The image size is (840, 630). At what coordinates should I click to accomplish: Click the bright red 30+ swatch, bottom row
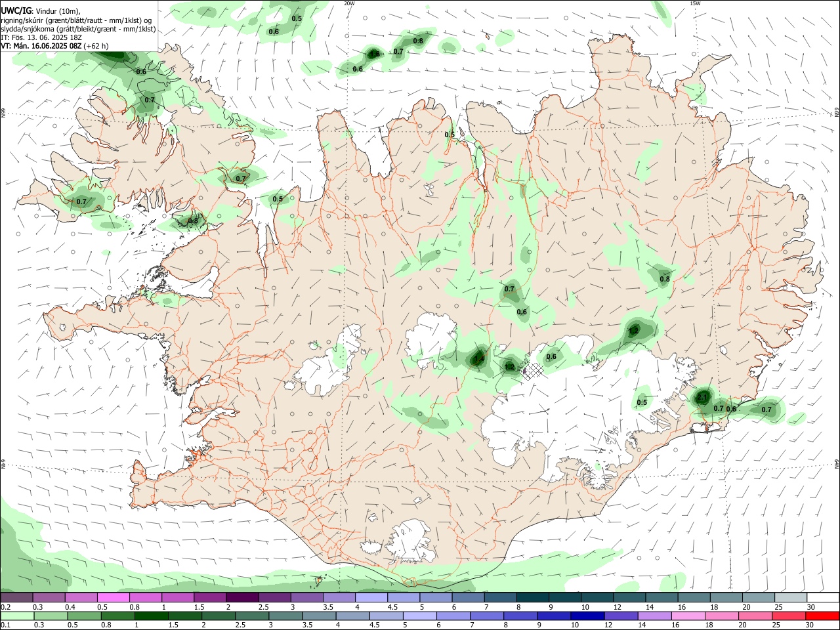(822, 616)
